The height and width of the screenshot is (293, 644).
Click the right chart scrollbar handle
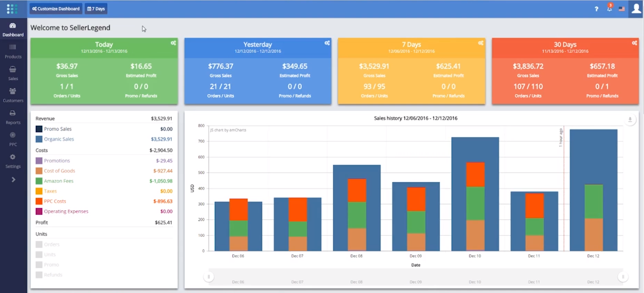tap(623, 277)
